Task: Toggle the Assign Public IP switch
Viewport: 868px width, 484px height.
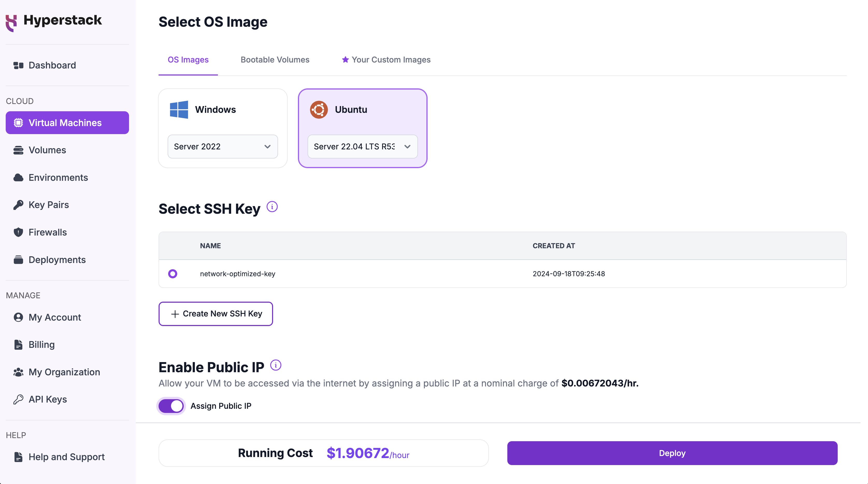Action: 171,406
